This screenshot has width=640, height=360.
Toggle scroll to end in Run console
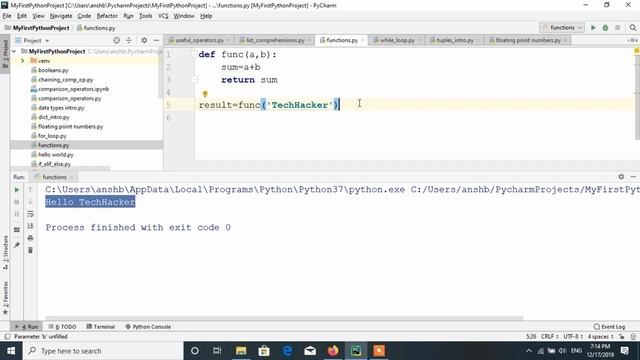30,226
